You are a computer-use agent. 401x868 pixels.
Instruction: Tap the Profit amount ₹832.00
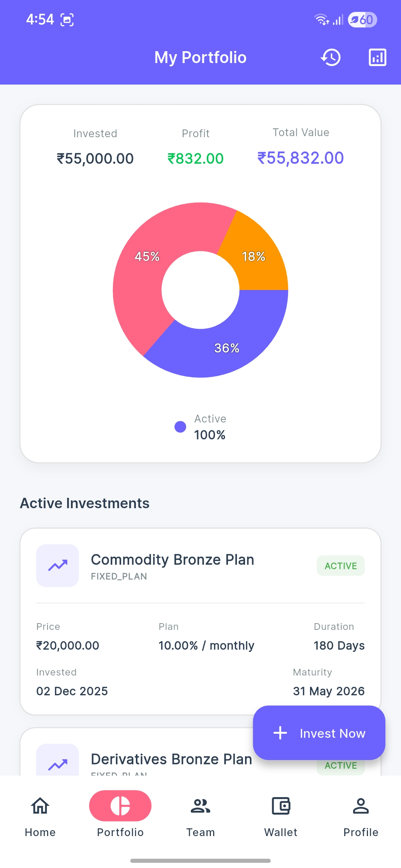[x=196, y=159]
